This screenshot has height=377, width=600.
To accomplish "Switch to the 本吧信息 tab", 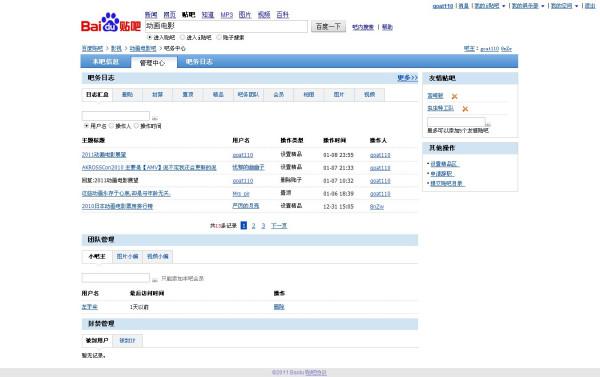I will point(106,62).
